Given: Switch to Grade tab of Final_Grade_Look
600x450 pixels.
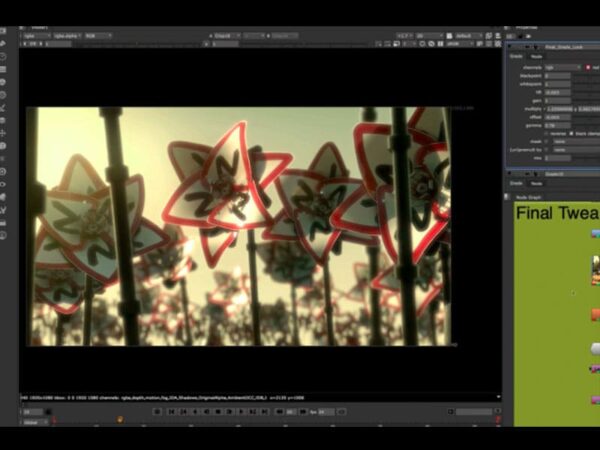Looking at the screenshot, I should (516, 56).
